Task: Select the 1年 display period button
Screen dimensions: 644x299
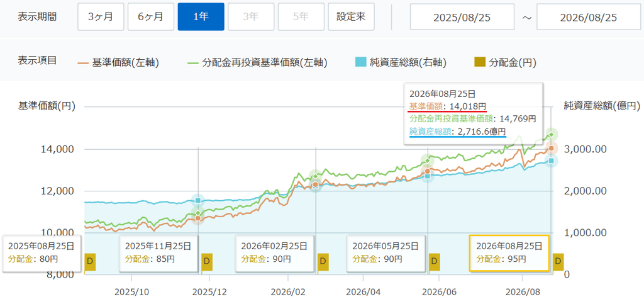Action: point(201,17)
